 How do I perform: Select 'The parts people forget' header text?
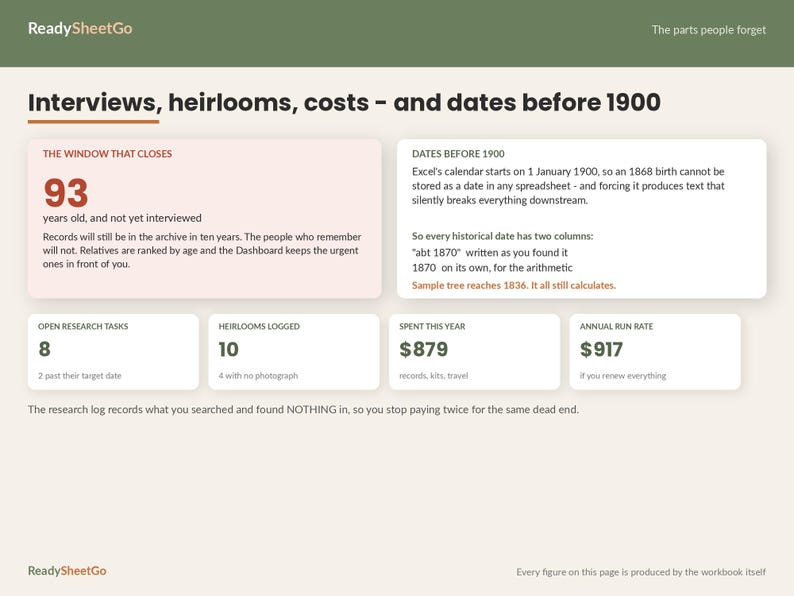coord(708,30)
